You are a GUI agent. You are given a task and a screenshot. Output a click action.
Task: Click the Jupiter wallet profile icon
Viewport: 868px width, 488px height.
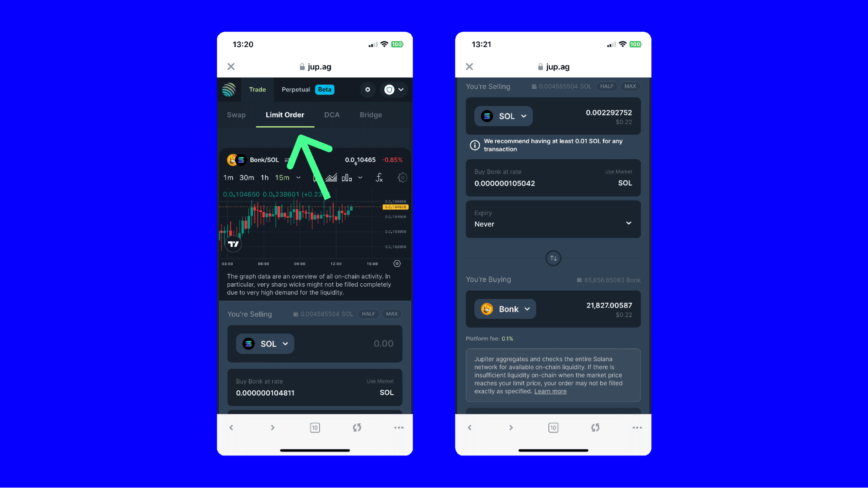tap(389, 89)
